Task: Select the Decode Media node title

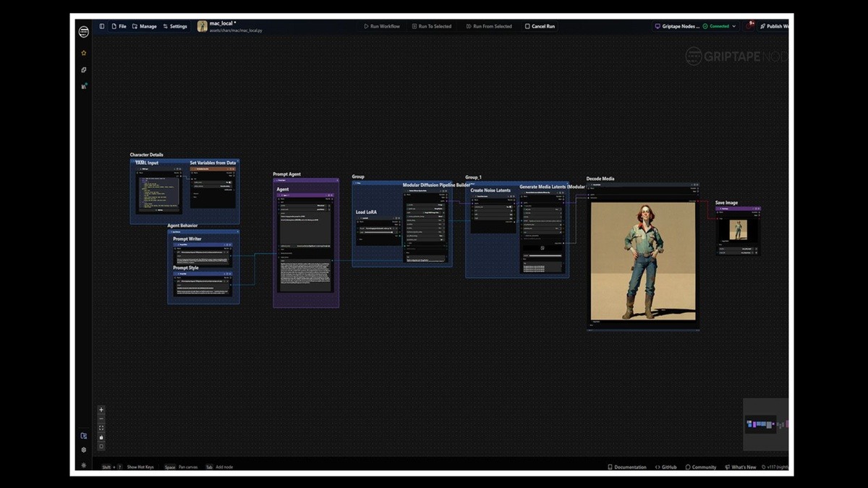Action: pos(600,179)
